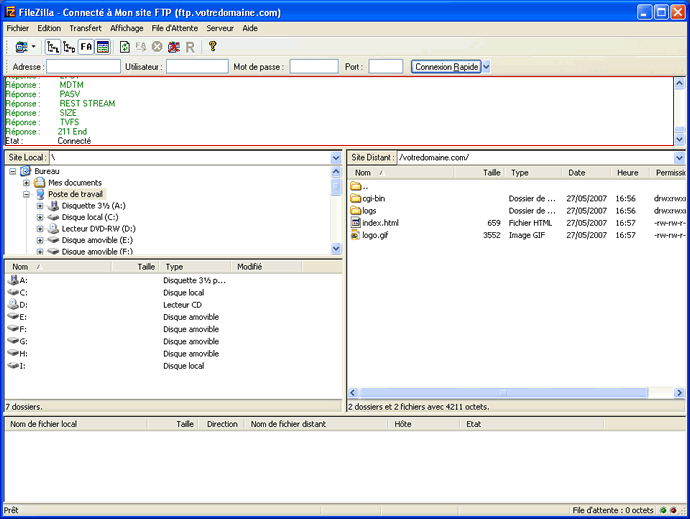Open the Site Manager dropdown arrow
690x519 pixels.
coord(34,47)
